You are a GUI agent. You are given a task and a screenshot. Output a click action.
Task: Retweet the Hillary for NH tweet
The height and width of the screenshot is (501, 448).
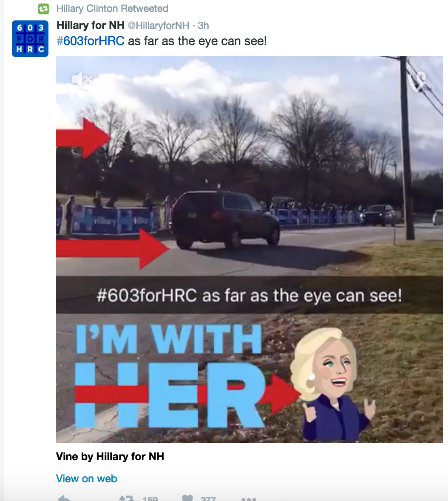pyautogui.click(x=126, y=498)
